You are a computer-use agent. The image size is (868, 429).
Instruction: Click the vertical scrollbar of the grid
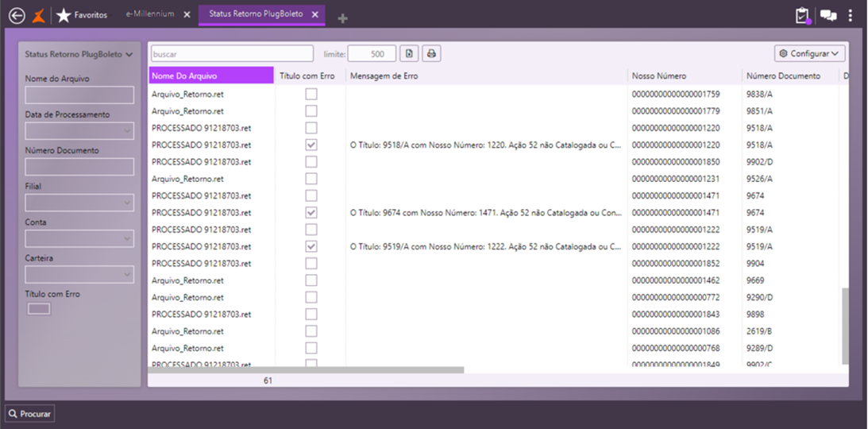[x=845, y=326]
